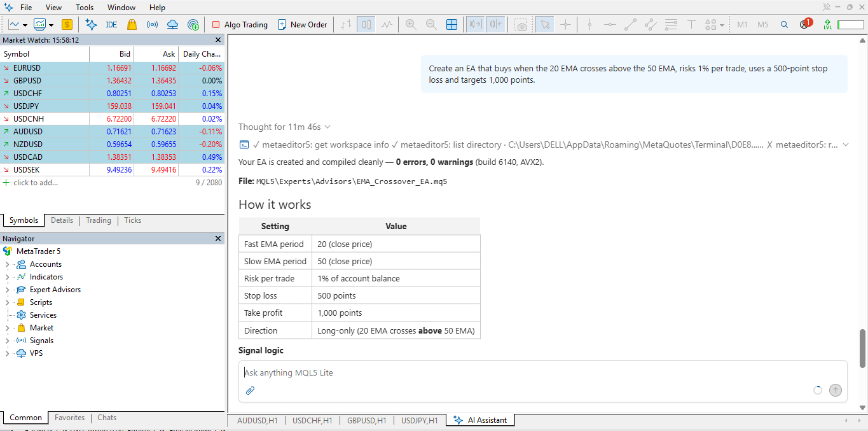The width and height of the screenshot is (868, 431).
Task: Switch to the Favorites tab in Navigator
Action: (x=69, y=418)
